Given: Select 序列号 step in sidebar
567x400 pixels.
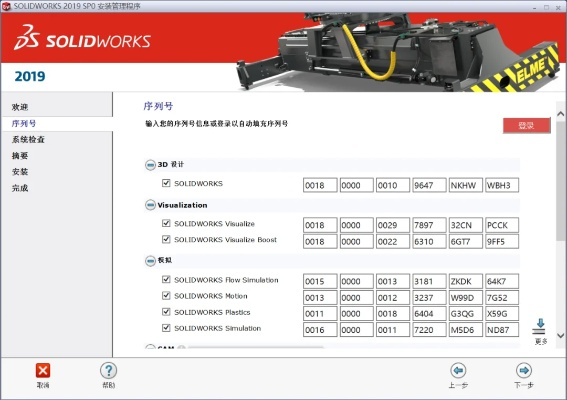Looking at the screenshot, I should click(24, 123).
